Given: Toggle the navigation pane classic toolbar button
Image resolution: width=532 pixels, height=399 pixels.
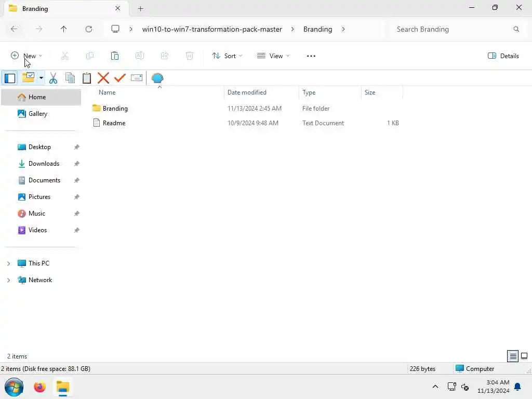Looking at the screenshot, I should click(10, 78).
